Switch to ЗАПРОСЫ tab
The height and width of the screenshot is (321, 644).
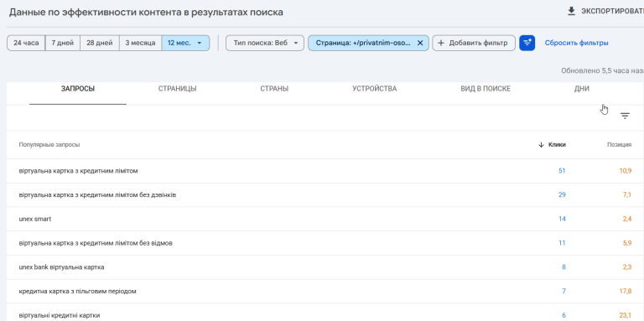pyautogui.click(x=78, y=89)
